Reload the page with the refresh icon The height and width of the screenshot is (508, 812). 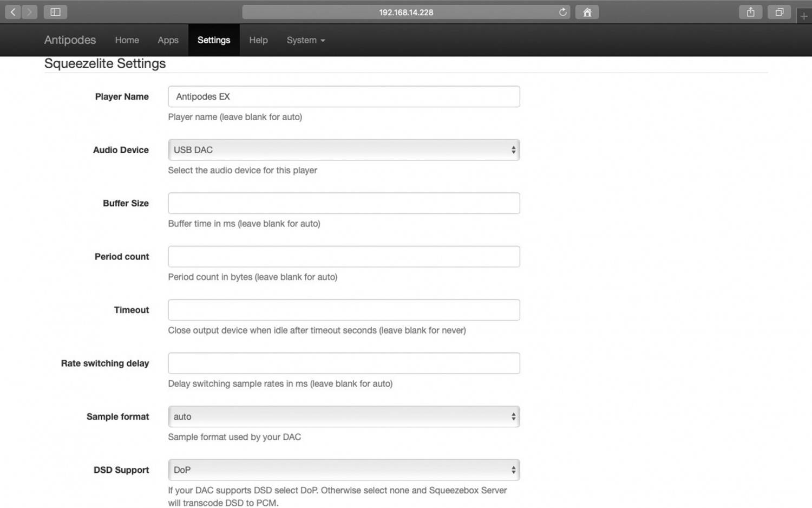click(x=563, y=12)
